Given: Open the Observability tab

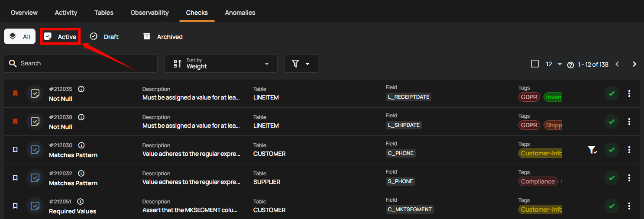Looking at the screenshot, I should [x=150, y=13].
